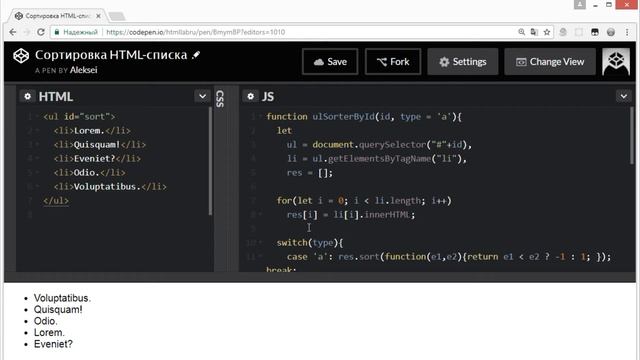The height and width of the screenshot is (360, 640).
Task: Click res = [] line in JS
Action: tap(310, 173)
